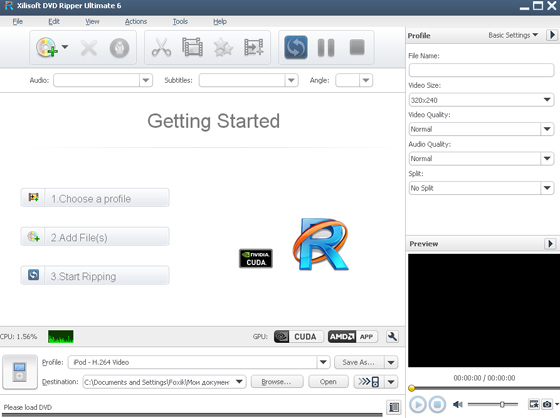
Task: Click the Pause ripping icon
Action: (x=326, y=48)
